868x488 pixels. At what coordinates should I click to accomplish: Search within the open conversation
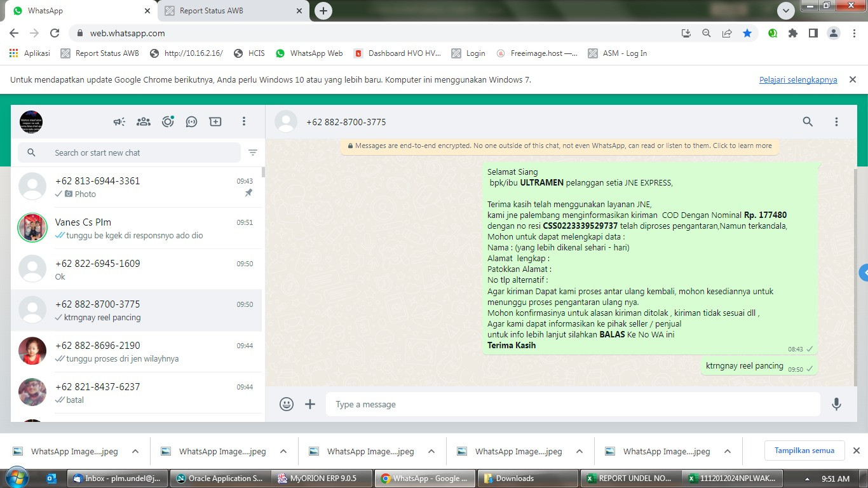pos(808,121)
